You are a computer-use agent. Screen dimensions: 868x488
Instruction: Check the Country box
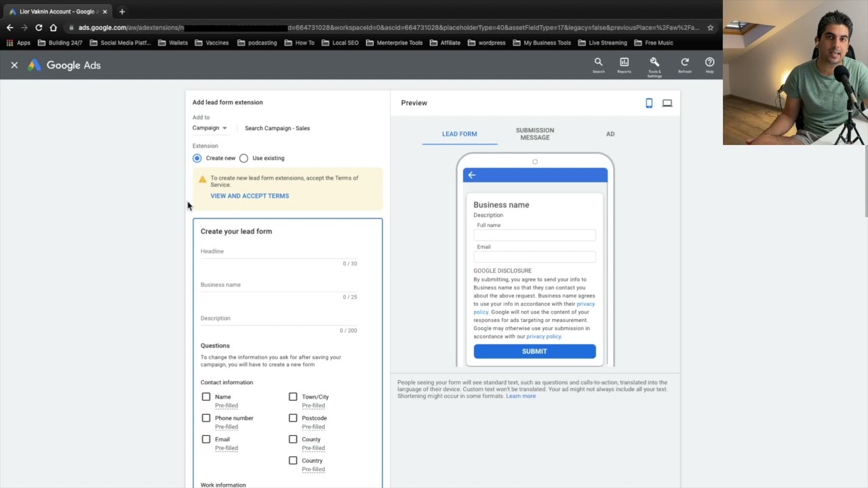293,460
